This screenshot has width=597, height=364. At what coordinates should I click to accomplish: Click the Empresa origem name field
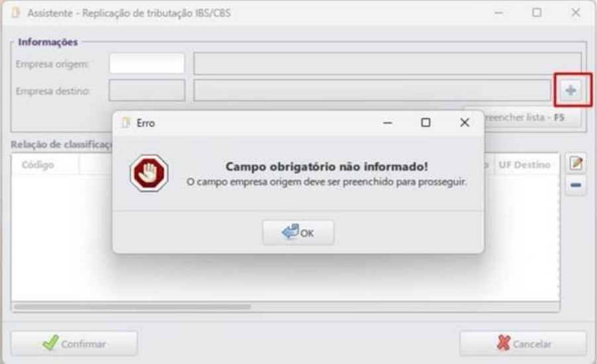387,64
